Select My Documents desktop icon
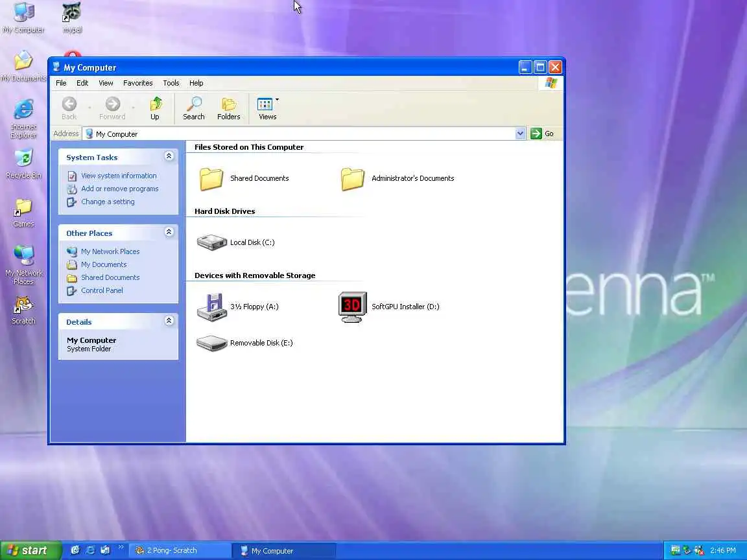 coord(23,66)
